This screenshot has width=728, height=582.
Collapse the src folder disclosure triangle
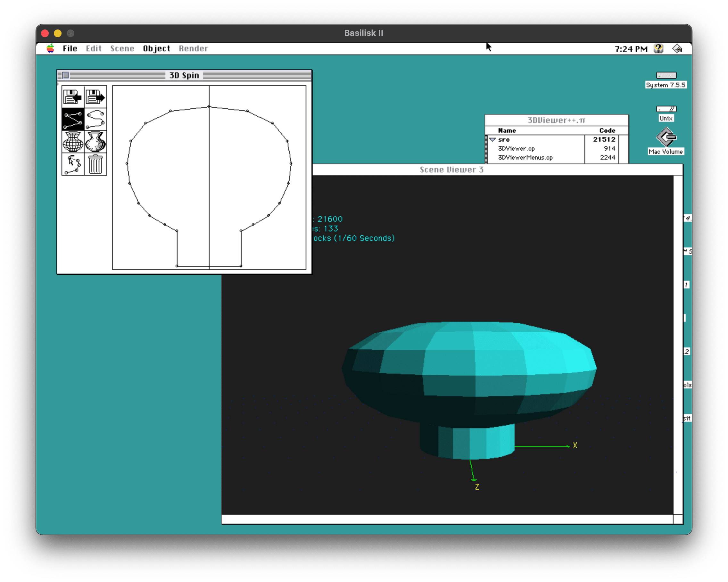492,139
